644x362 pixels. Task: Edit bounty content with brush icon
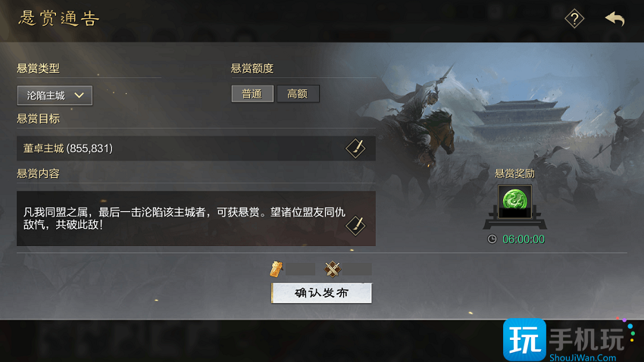355,226
